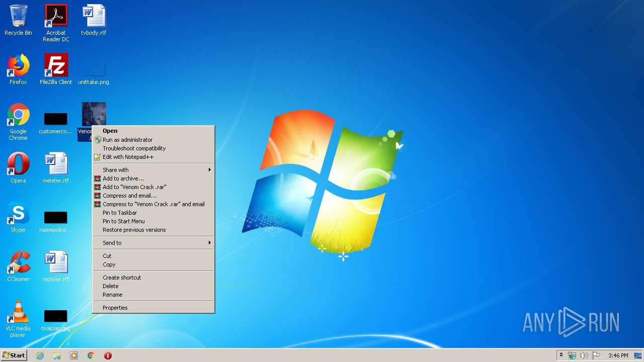Select the Firefox desktop shortcut
This screenshot has height=362, width=644.
coord(18,69)
